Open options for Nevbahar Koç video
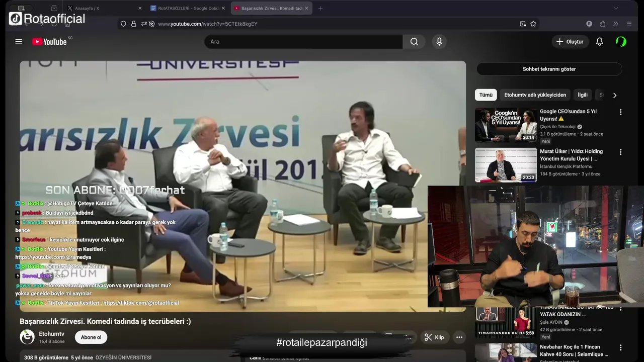This screenshot has width=644, height=362. point(620,347)
